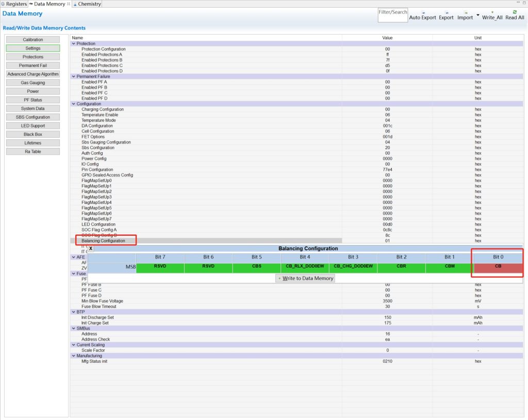The width and height of the screenshot is (528, 420).
Task: Click the Export toolbar icon
Action: tap(446, 12)
